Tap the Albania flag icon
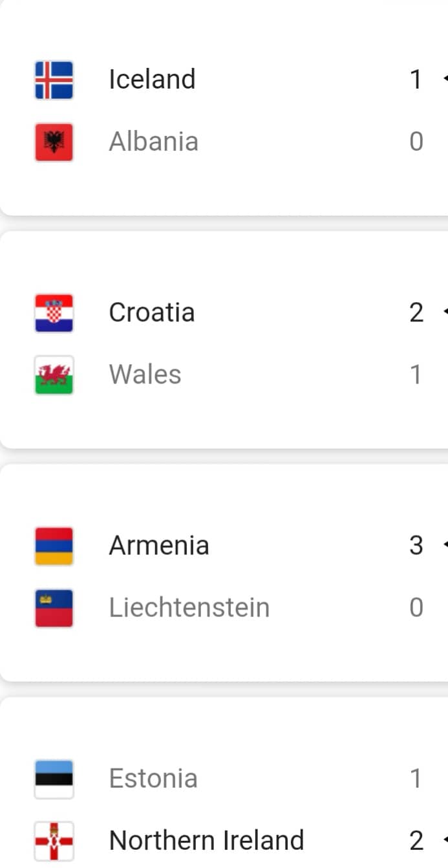This screenshot has width=448, height=868. pyautogui.click(x=54, y=142)
